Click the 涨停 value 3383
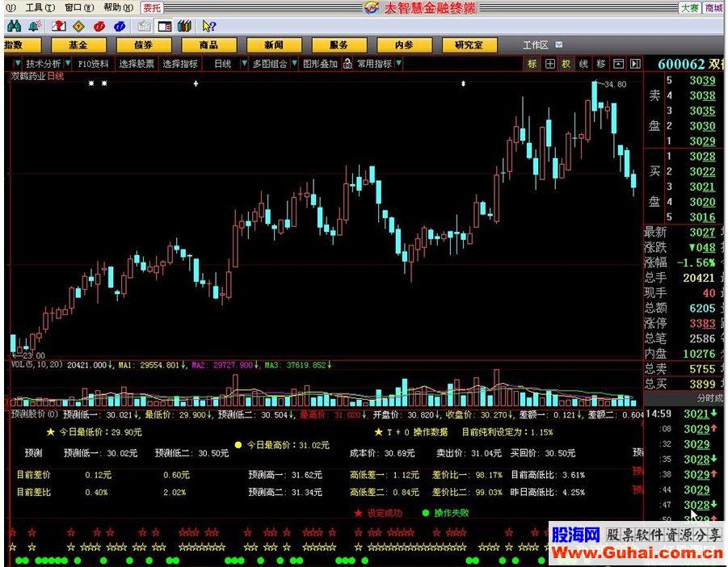Screen dimensions: 728x567 pyautogui.click(x=702, y=323)
